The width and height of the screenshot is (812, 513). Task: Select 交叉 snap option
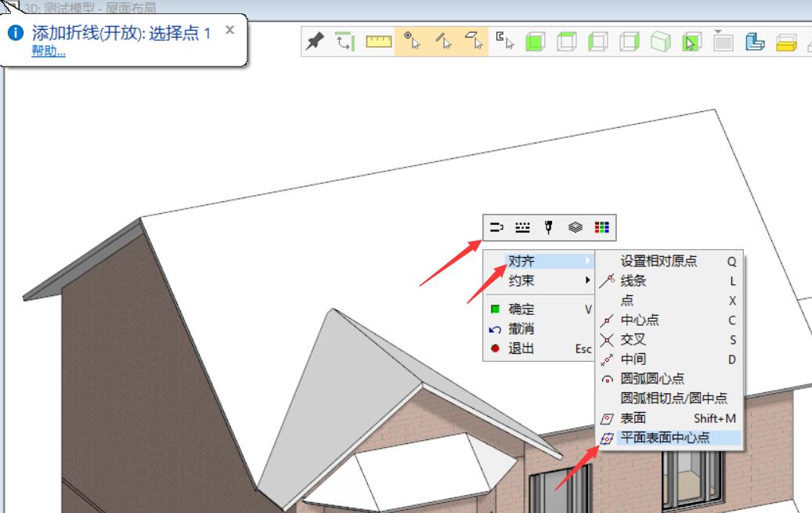pyautogui.click(x=669, y=339)
